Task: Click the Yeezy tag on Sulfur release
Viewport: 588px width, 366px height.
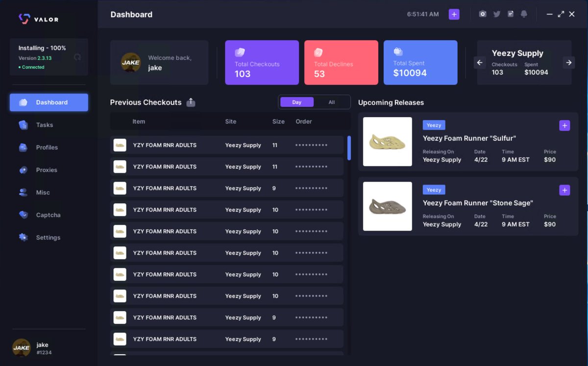Action: pos(434,125)
